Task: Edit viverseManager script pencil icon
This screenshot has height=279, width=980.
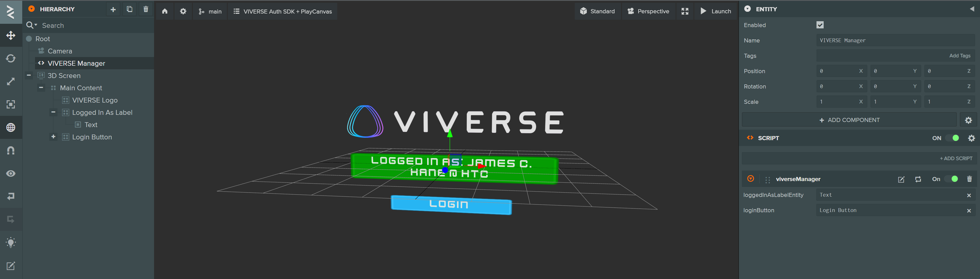Action: point(901,179)
